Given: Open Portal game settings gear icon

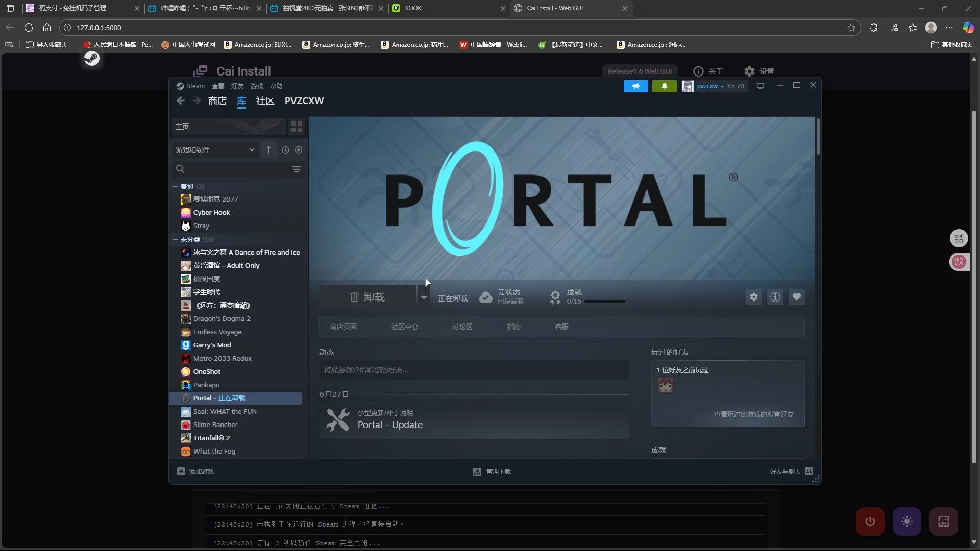Looking at the screenshot, I should 754,297.
